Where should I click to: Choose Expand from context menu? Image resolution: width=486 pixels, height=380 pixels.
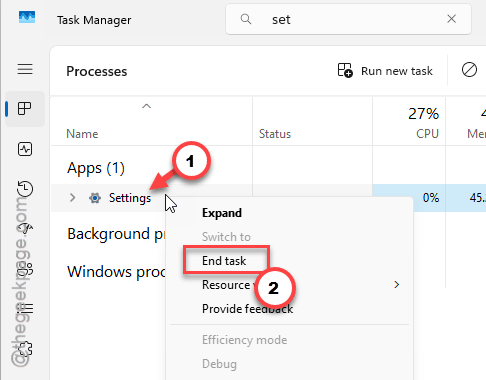tap(222, 213)
